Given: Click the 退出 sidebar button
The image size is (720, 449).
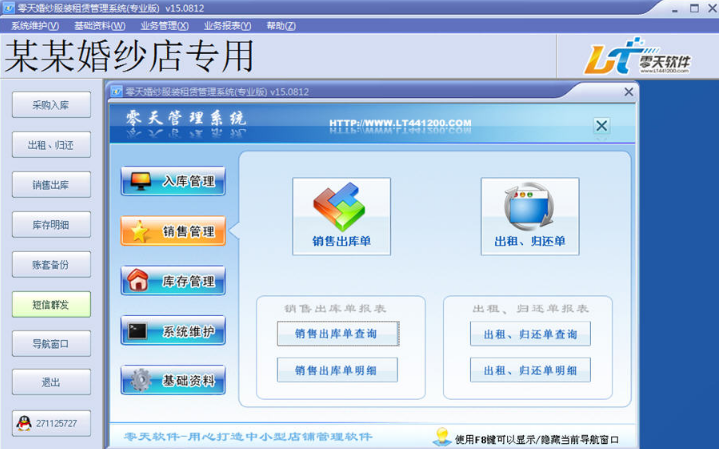Looking at the screenshot, I should point(51,382).
